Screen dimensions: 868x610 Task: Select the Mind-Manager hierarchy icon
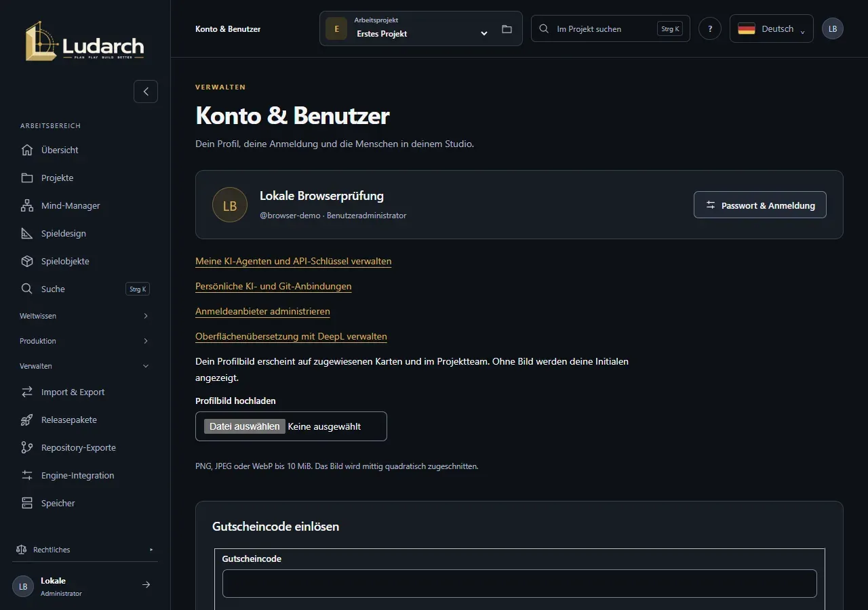27,205
